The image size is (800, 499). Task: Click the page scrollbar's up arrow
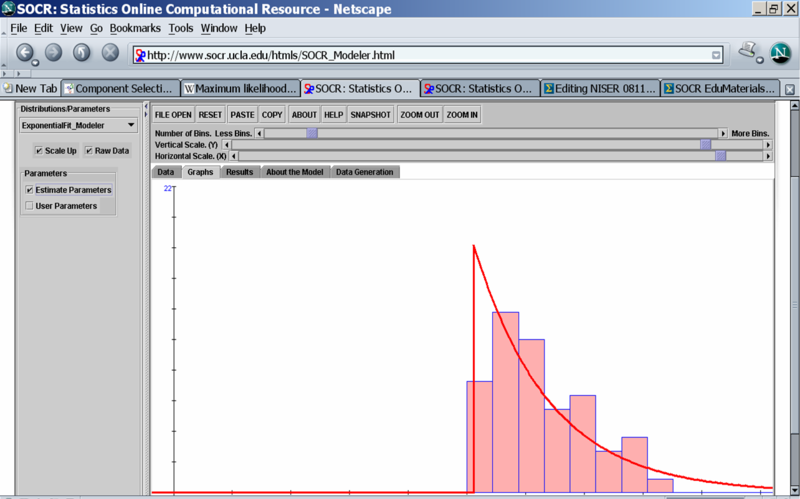click(x=794, y=105)
